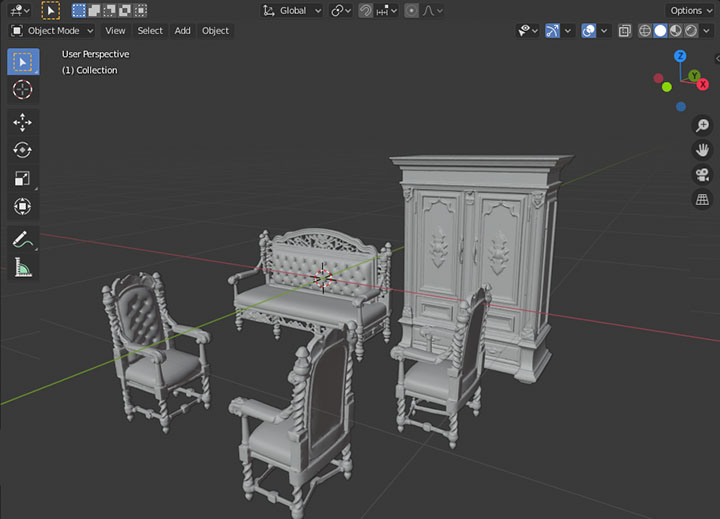Viewport: 720px width, 519px height.
Task: Activate the Rotate tool
Action: 22,151
